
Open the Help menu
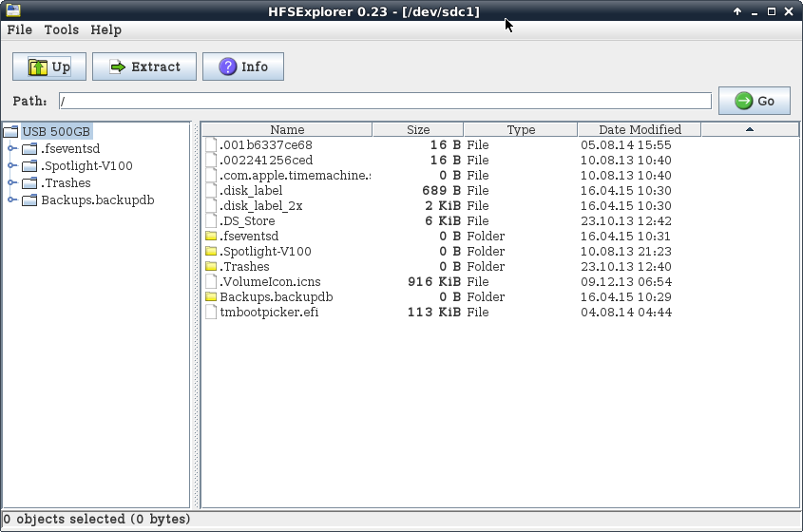[106, 29]
